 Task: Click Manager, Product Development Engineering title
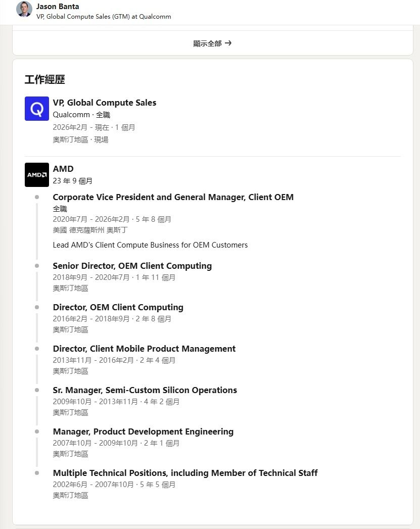coord(143,431)
